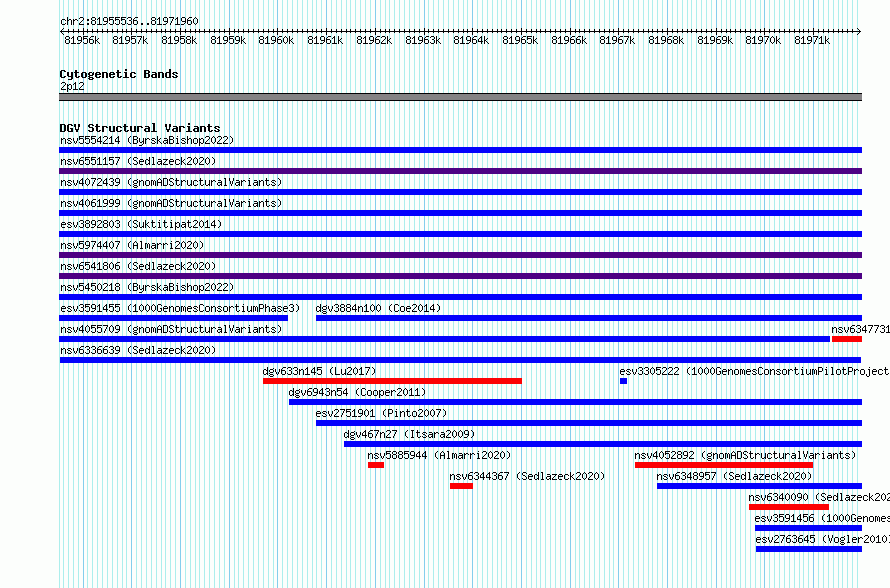Click the nsv4052892 gnomADStructuralVariants label
Image resolution: width=890 pixels, height=588 pixels.
(x=745, y=455)
